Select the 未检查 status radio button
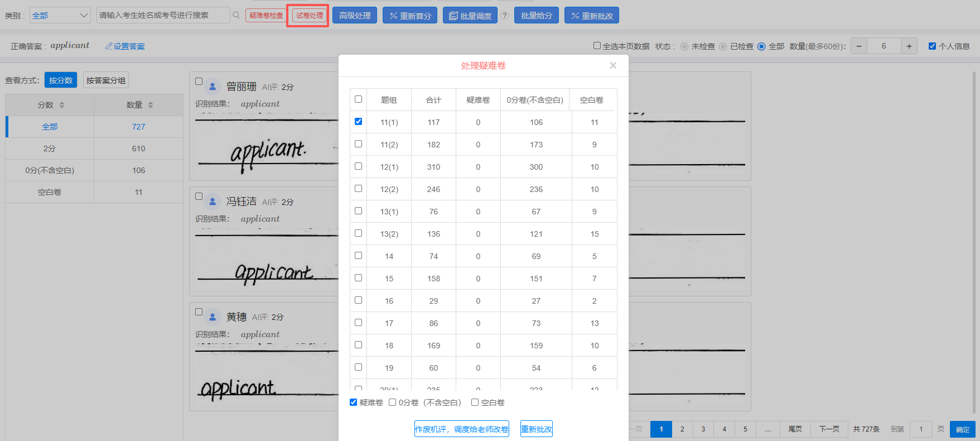This screenshot has width=980, height=441. click(684, 46)
